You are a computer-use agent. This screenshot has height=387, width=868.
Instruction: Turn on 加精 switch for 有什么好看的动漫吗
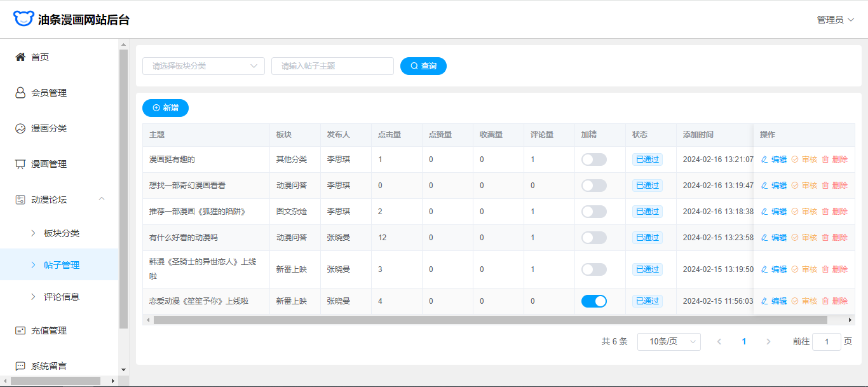point(593,238)
